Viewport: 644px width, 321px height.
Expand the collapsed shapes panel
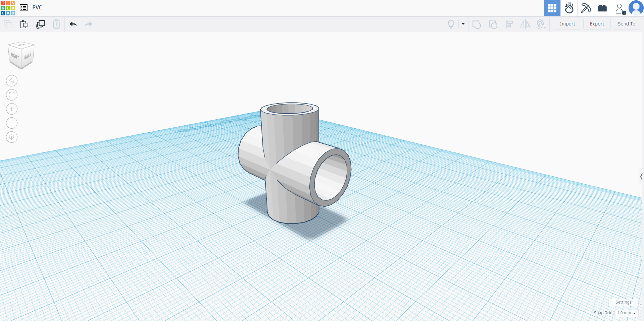point(641,177)
